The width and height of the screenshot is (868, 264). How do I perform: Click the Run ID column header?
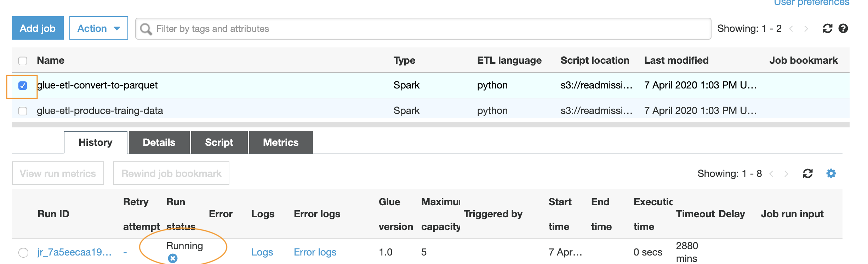pyautogui.click(x=53, y=214)
